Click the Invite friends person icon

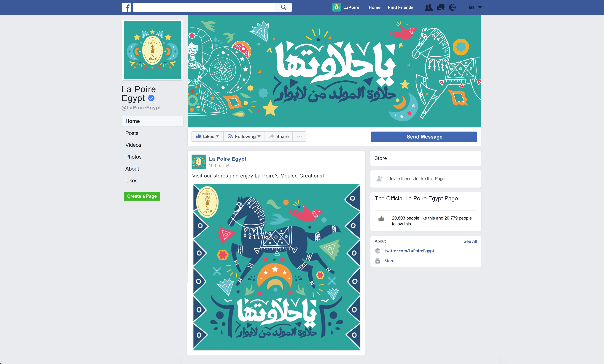coord(380,179)
